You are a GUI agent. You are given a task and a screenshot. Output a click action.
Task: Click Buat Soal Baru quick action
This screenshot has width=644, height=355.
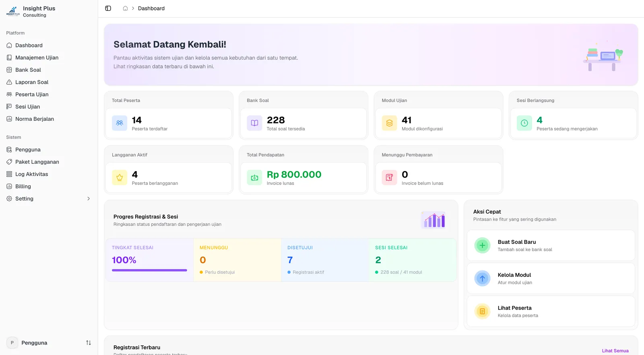551,246
